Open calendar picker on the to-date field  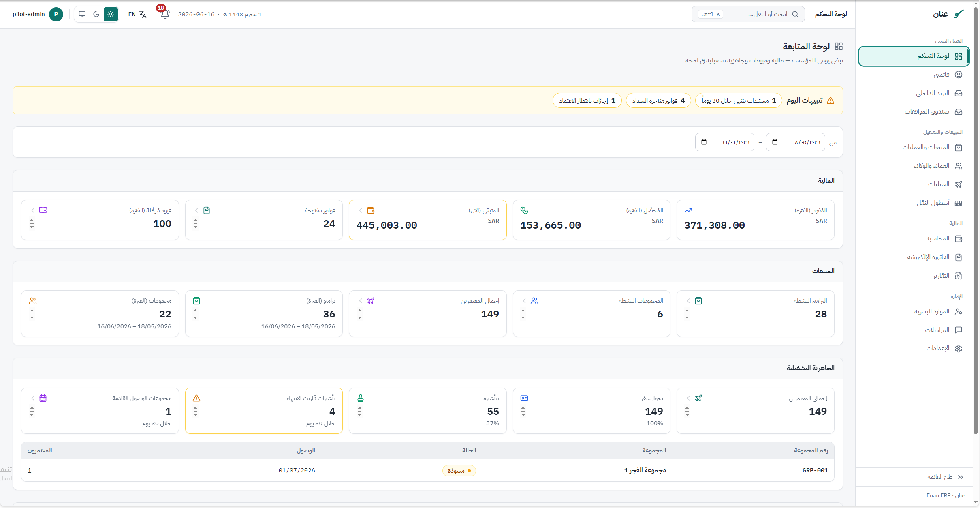[704, 142]
